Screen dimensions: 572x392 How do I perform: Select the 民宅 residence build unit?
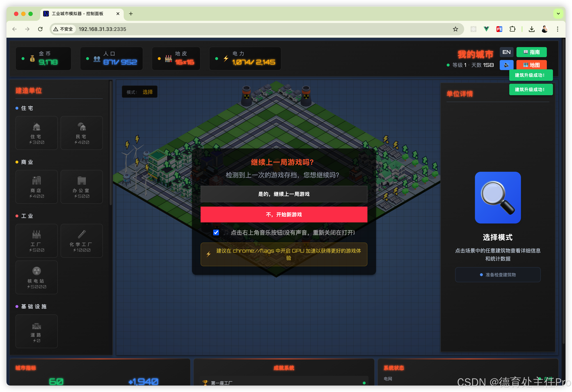point(81,133)
